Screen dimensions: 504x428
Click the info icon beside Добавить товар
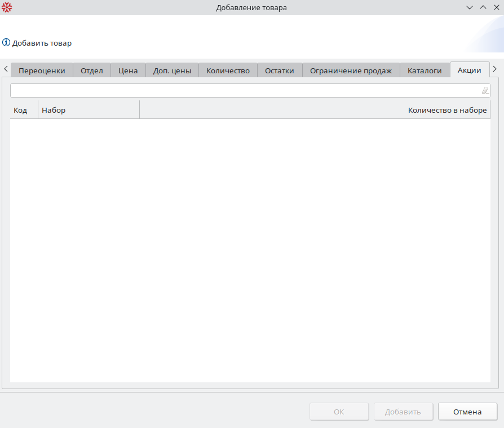click(x=6, y=43)
